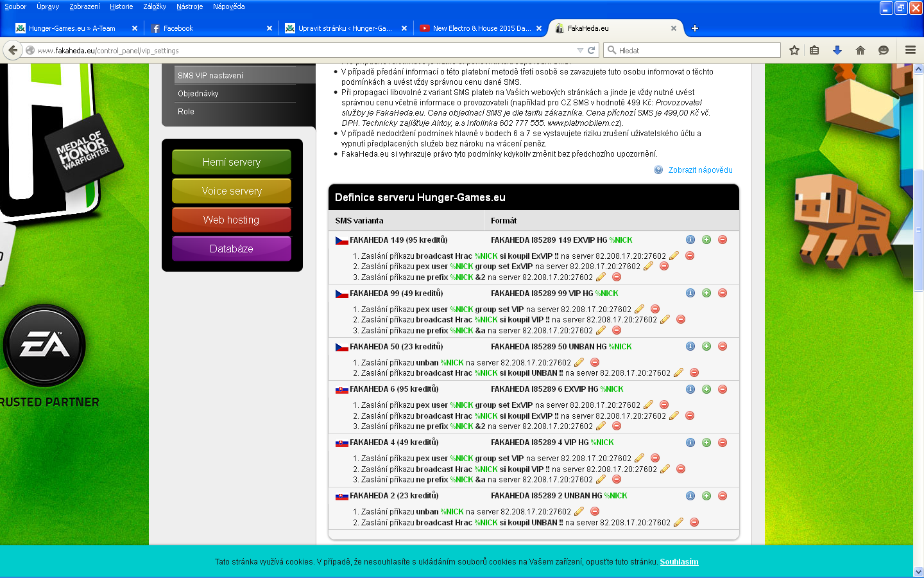
Task: Open the Firefox downloads arrow
Action: [837, 50]
